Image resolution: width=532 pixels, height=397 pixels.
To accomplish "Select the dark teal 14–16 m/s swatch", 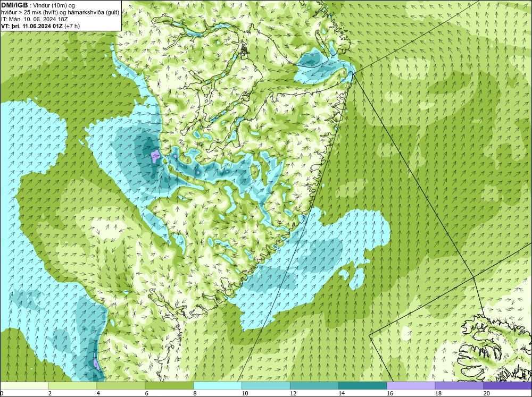I will [362, 385].
